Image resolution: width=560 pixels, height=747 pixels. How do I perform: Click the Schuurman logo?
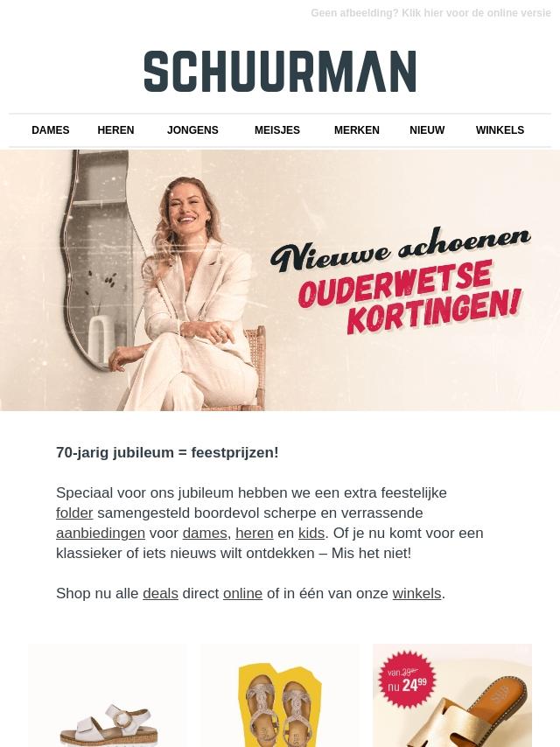point(280,72)
